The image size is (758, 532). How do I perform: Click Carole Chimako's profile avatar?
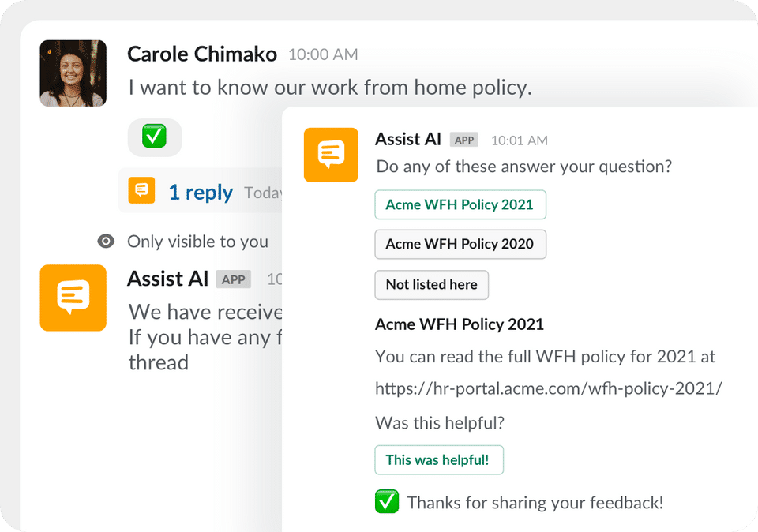(73, 73)
